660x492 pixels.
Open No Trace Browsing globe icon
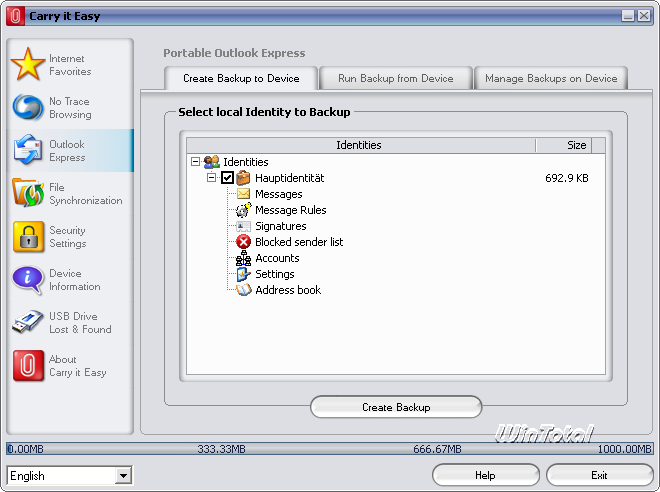tap(28, 107)
